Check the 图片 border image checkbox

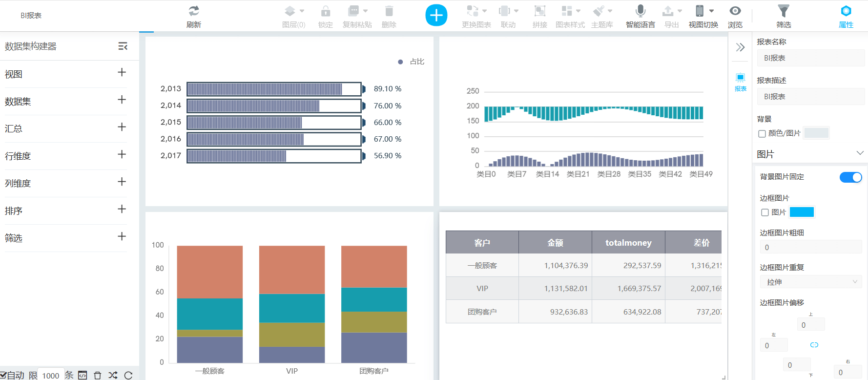(765, 212)
